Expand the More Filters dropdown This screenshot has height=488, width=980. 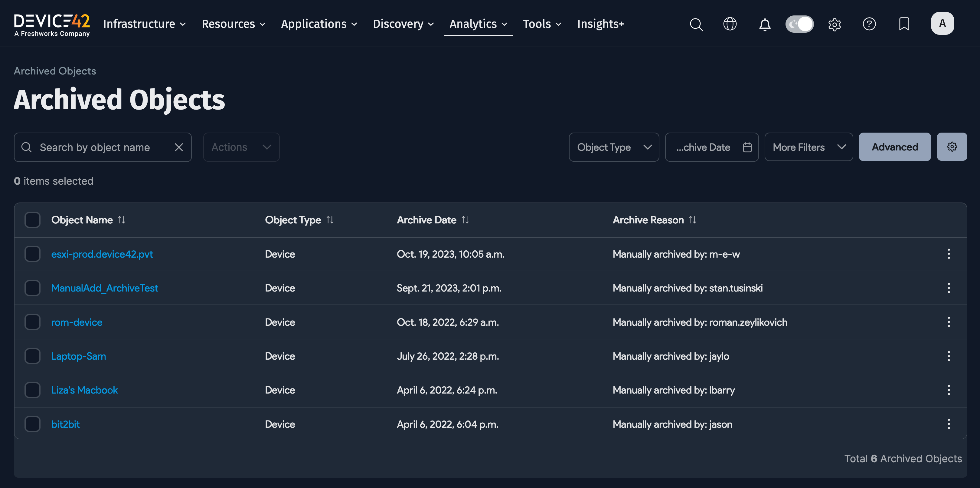(x=808, y=147)
